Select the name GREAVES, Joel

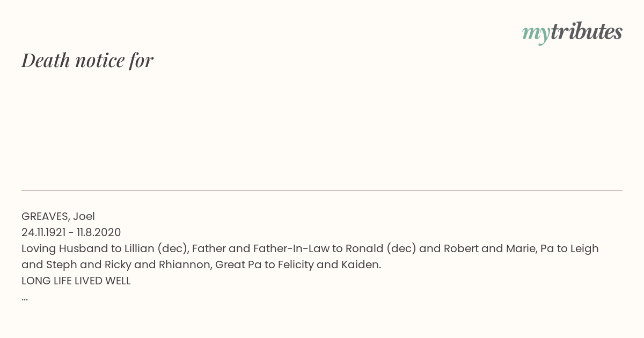pyautogui.click(x=58, y=216)
